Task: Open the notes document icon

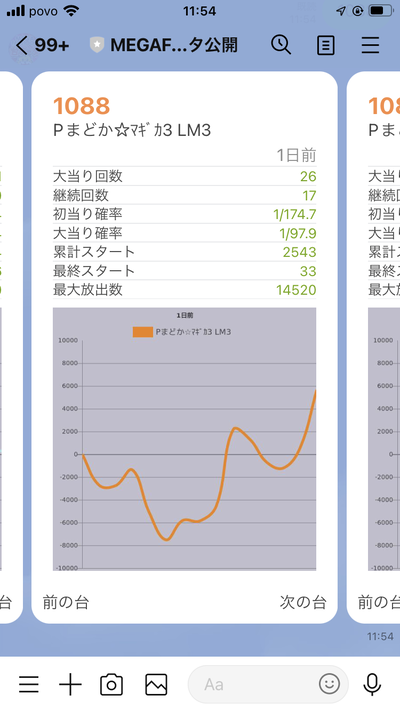Action: pos(326,45)
